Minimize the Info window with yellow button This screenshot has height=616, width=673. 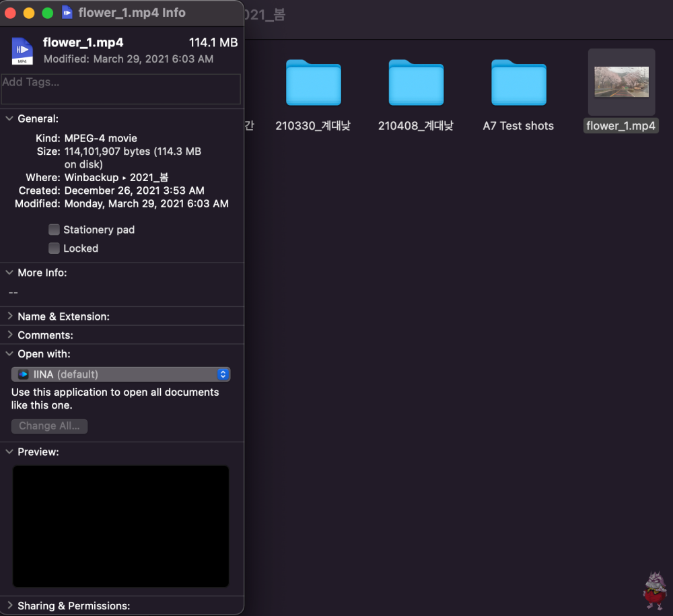29,13
